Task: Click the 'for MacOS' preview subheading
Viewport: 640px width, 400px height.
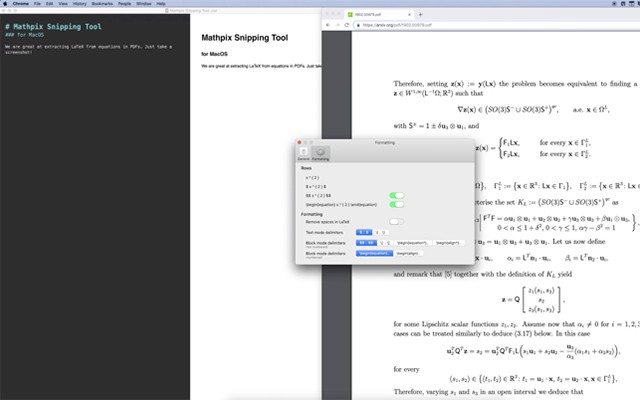Action: coord(214,54)
